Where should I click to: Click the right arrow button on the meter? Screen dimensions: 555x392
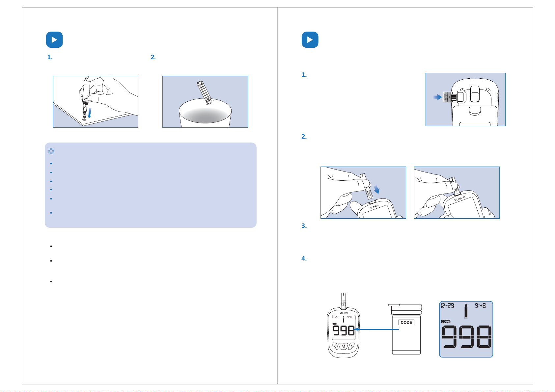(351, 346)
